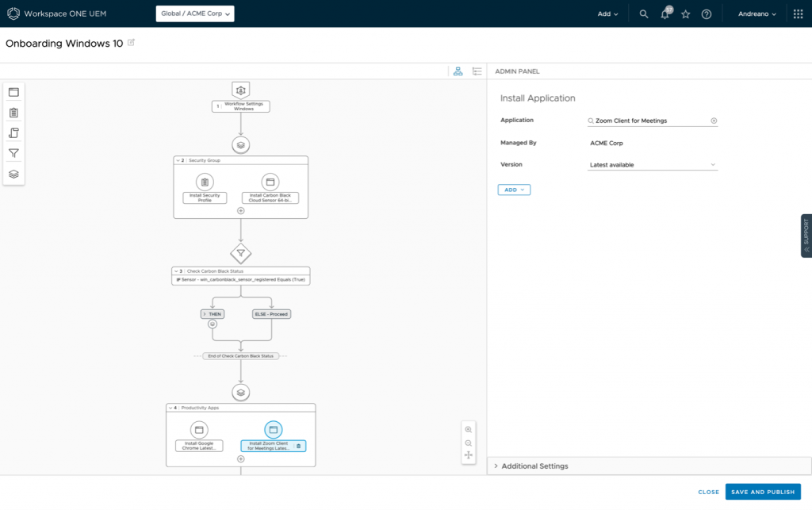Screen dimensions: 812x510
Task: Collapse the Security Group step
Action: click(x=178, y=160)
